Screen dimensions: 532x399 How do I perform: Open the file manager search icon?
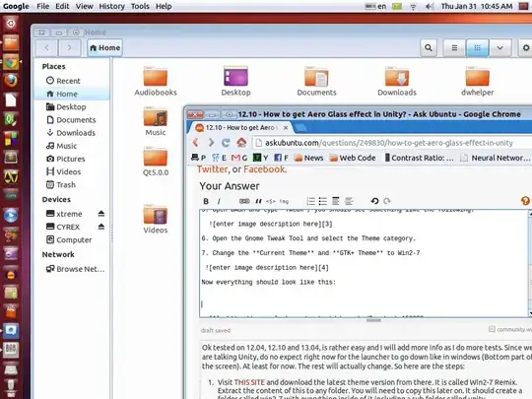tap(429, 48)
